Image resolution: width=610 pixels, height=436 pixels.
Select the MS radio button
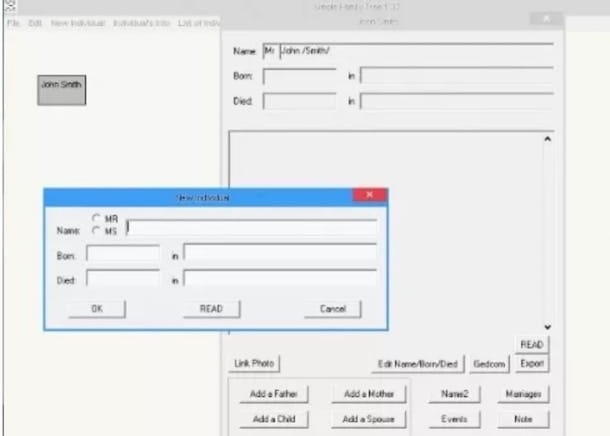tap(97, 230)
